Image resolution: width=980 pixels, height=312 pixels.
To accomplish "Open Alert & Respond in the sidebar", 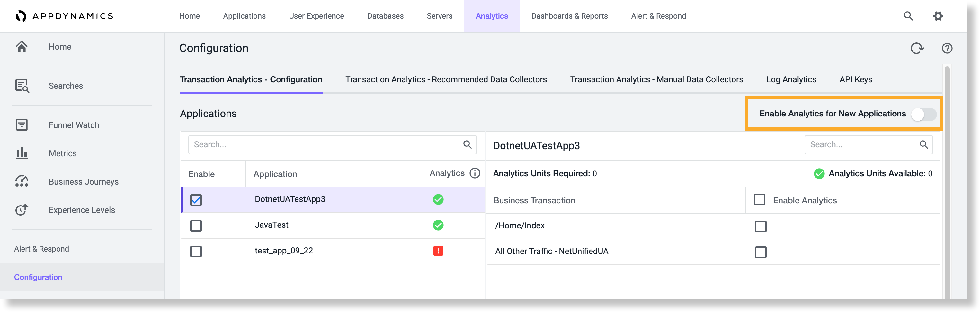I will (x=41, y=249).
